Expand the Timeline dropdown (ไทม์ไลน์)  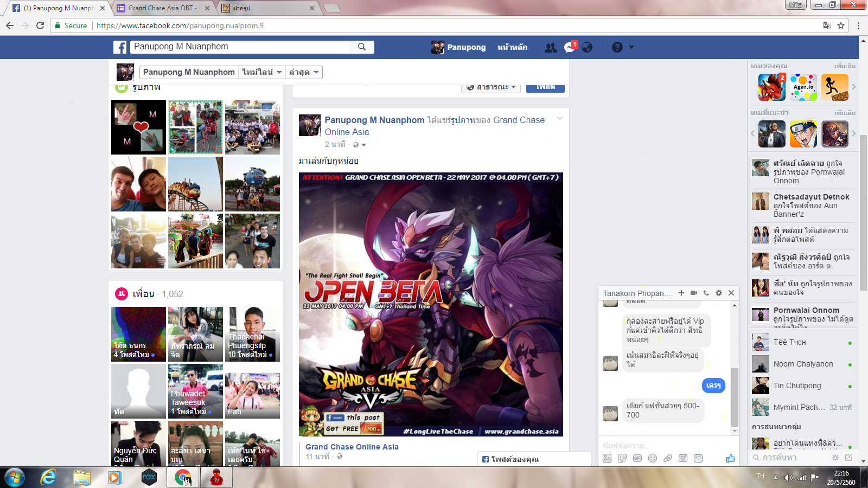(x=261, y=72)
